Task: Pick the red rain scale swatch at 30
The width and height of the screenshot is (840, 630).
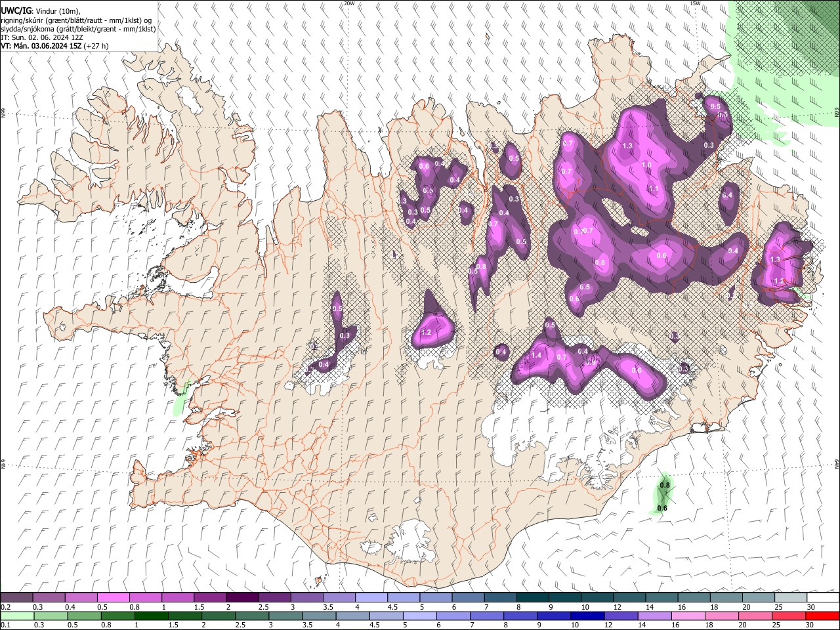Action: click(x=822, y=616)
